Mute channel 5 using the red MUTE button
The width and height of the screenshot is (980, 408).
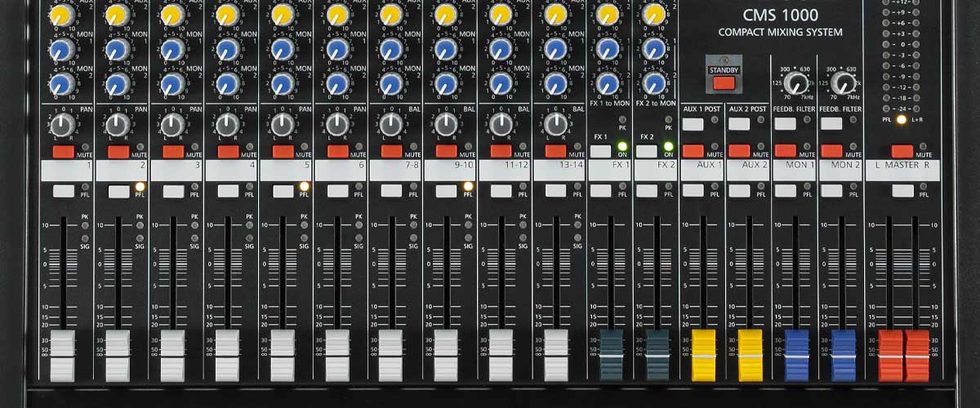click(x=283, y=152)
